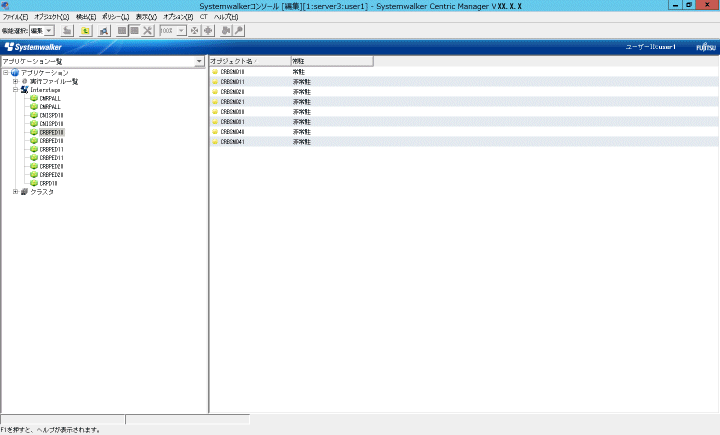
Task: Open the 機能選択 dropdown showing 編集
Action: click(x=49, y=31)
